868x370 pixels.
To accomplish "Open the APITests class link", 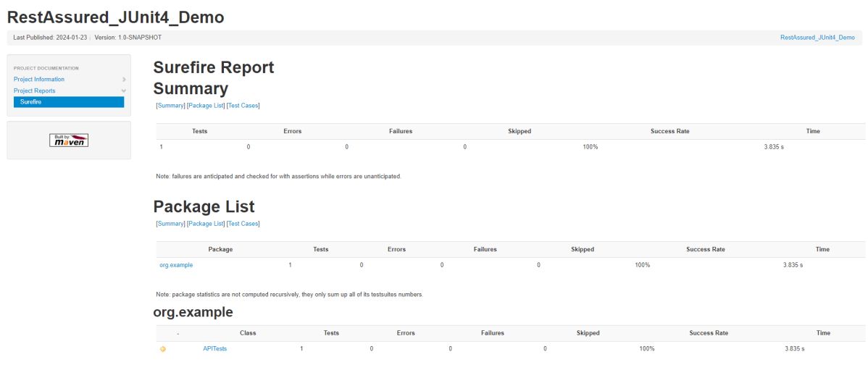I will 214,349.
